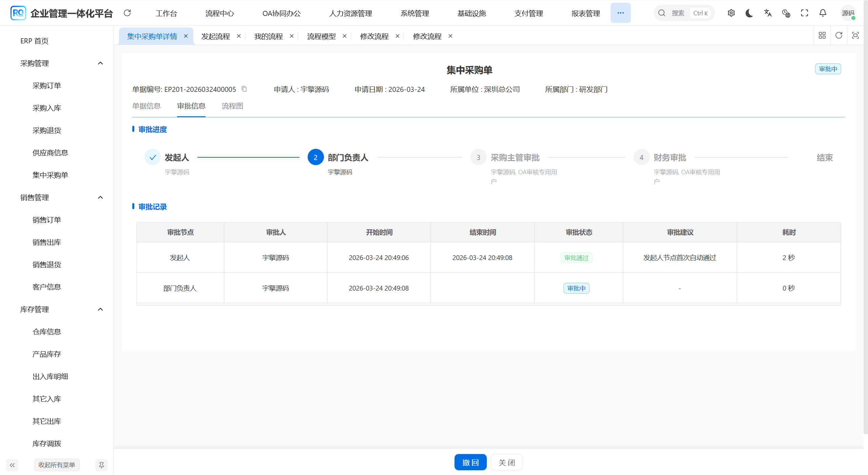Open the grid layout icon in the tab bar
This screenshot has height=475, width=868.
click(822, 35)
